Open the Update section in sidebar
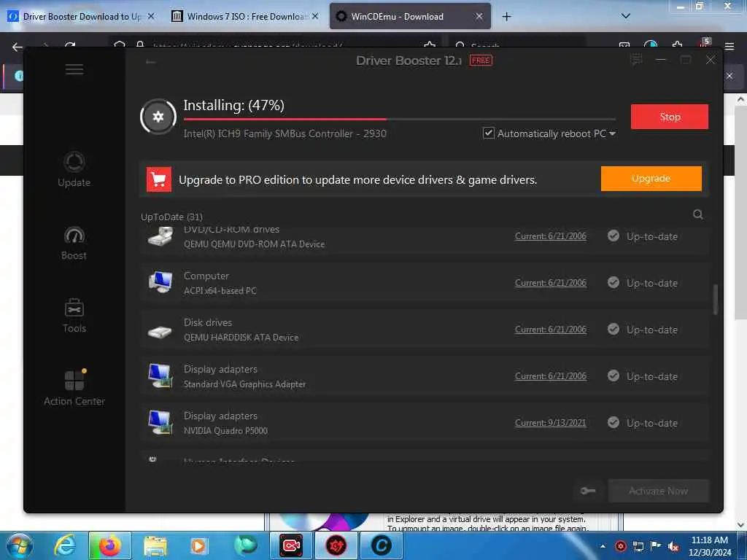The height and width of the screenshot is (560, 747). (x=74, y=169)
